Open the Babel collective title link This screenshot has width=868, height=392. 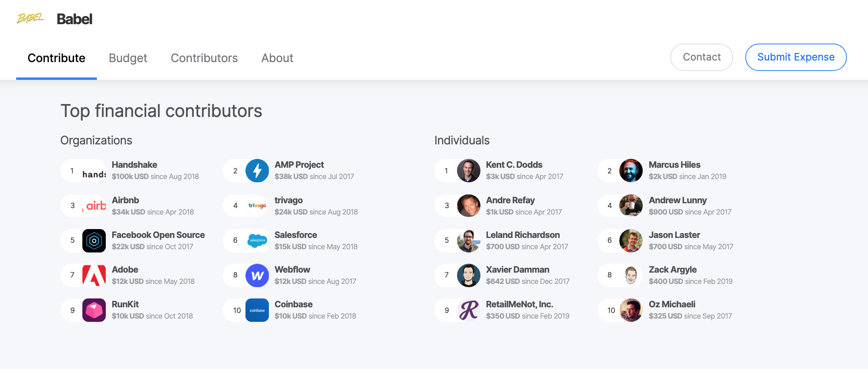[x=75, y=19]
